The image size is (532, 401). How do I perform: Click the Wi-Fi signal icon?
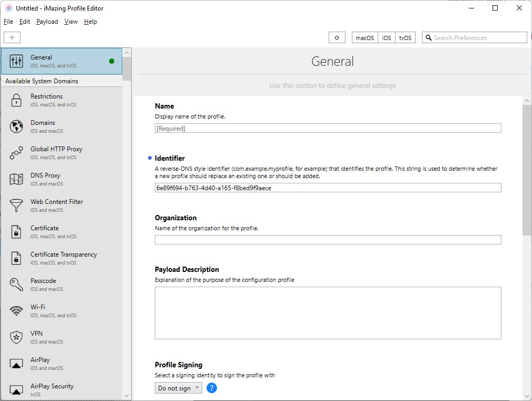click(16, 311)
